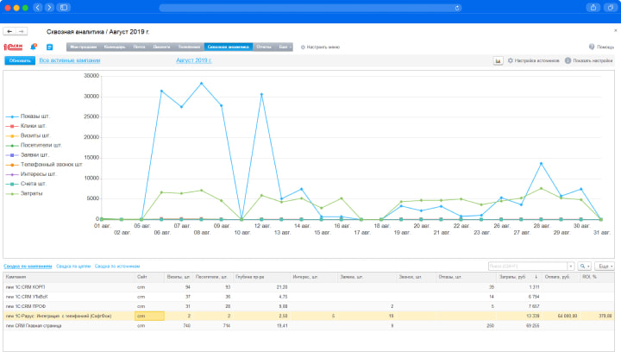Click the Глубина пр-ра column header

point(261,277)
